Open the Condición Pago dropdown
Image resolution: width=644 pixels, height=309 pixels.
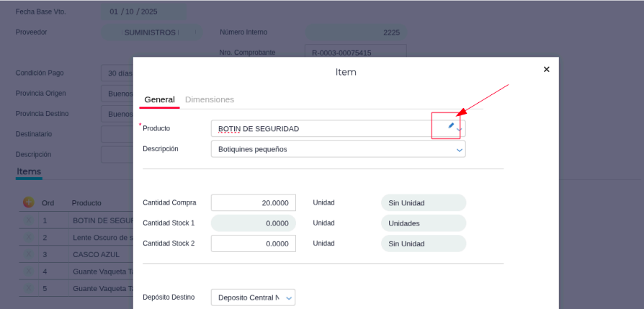point(117,73)
